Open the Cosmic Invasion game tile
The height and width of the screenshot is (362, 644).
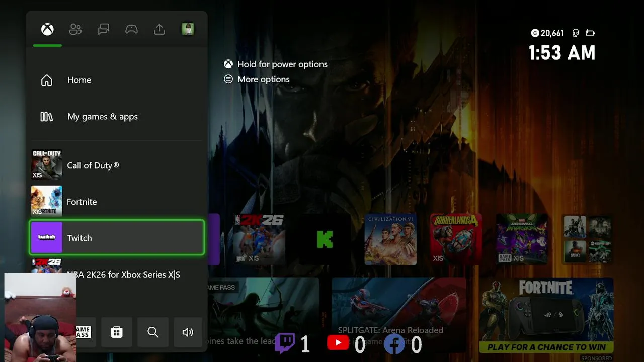[x=522, y=239]
